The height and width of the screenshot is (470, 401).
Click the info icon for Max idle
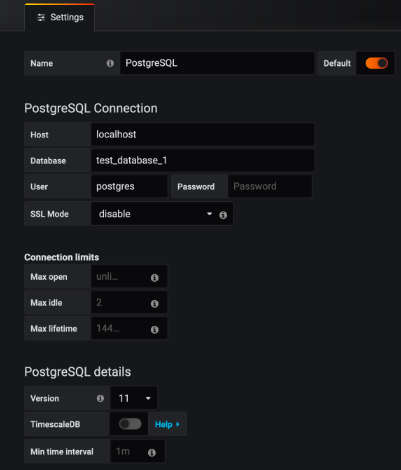point(154,304)
